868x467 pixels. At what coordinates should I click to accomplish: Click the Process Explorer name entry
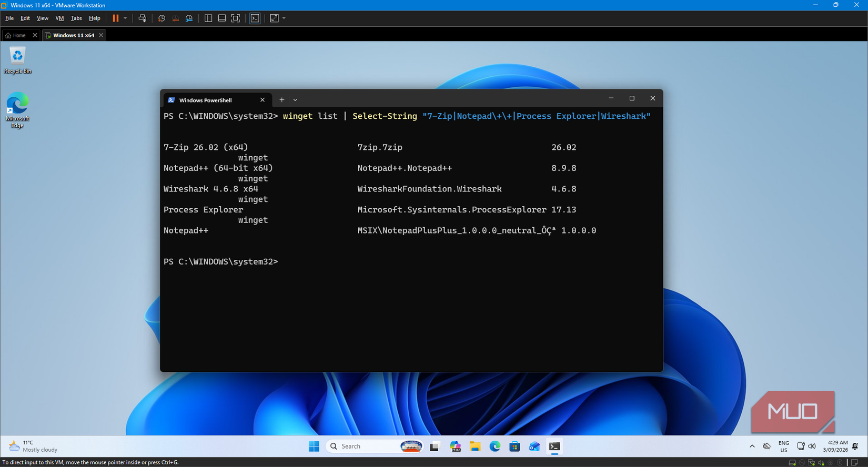(204, 210)
